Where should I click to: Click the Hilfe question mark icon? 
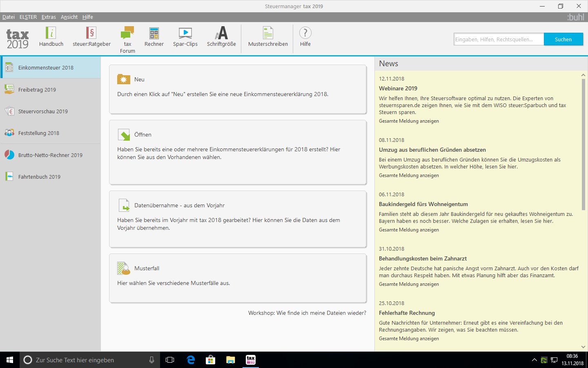305,33
